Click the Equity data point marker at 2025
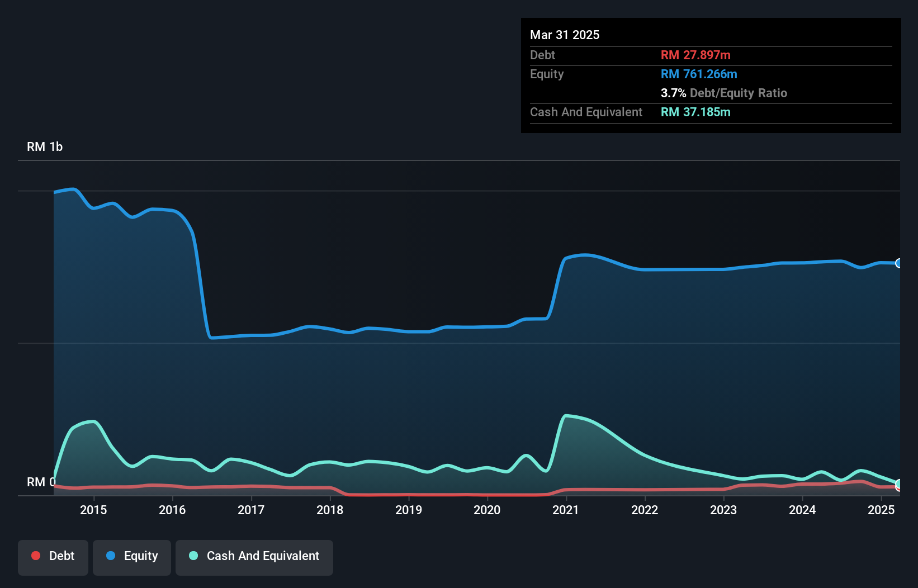Viewport: 918px width, 588px height. click(x=899, y=263)
